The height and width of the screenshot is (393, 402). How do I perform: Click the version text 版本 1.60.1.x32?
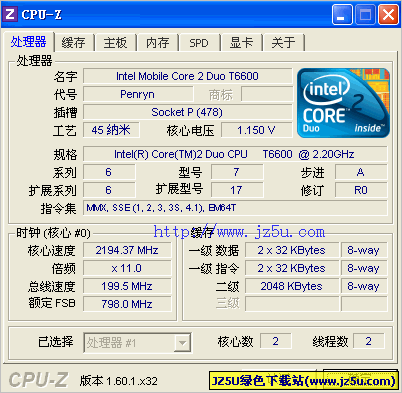[119, 381]
